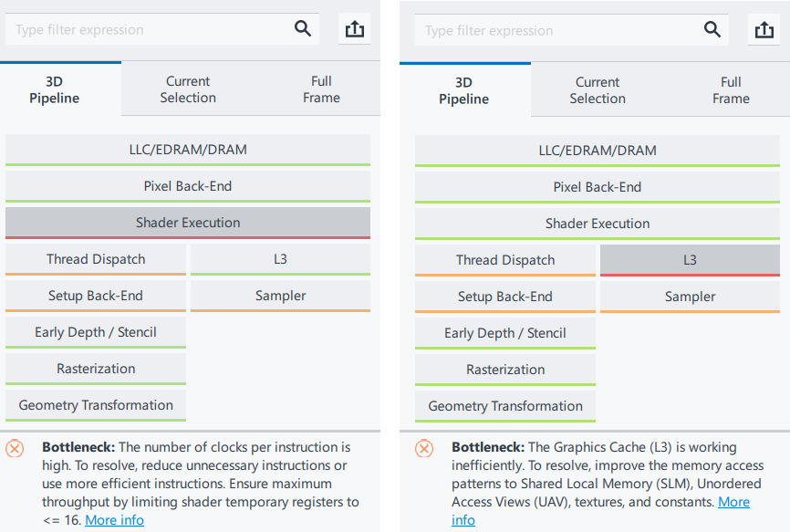This screenshot has width=790, height=532.
Task: Click the search magnifier icon in right panel
Action: pos(712,30)
